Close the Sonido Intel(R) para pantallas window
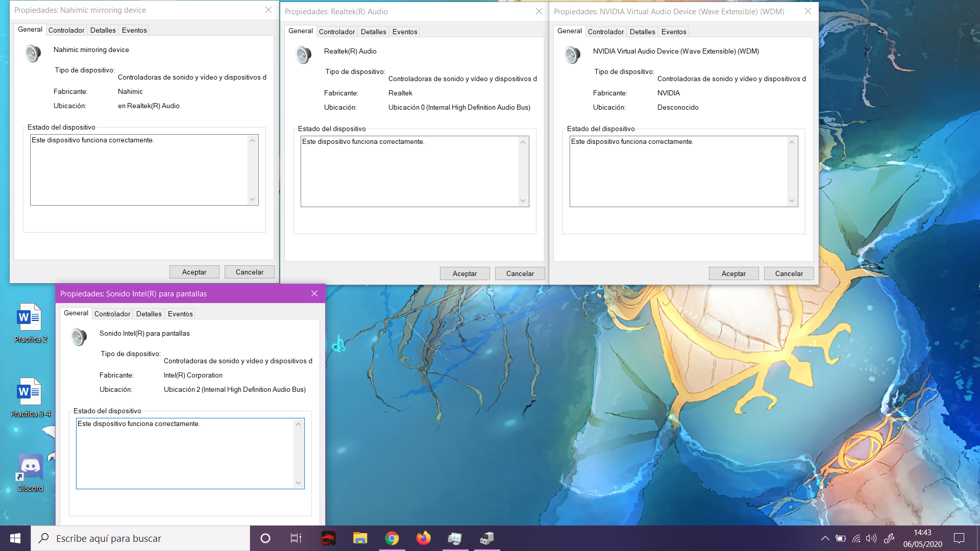The height and width of the screenshot is (551, 980). pyautogui.click(x=314, y=294)
